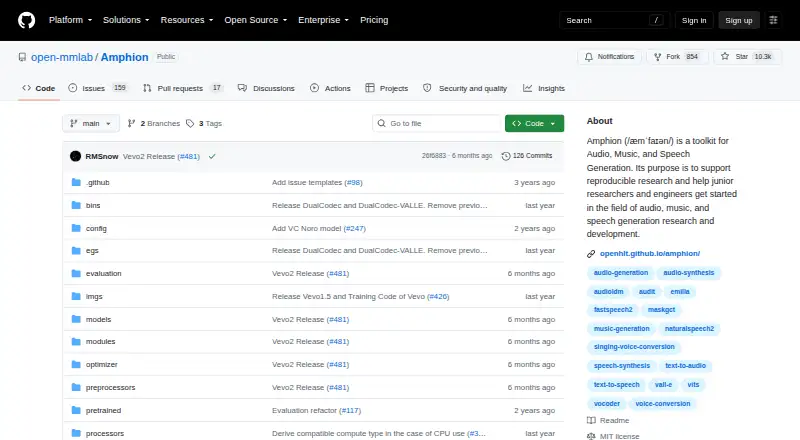Click the Fork icon button
Screen dimensions: 800x440
point(658,57)
